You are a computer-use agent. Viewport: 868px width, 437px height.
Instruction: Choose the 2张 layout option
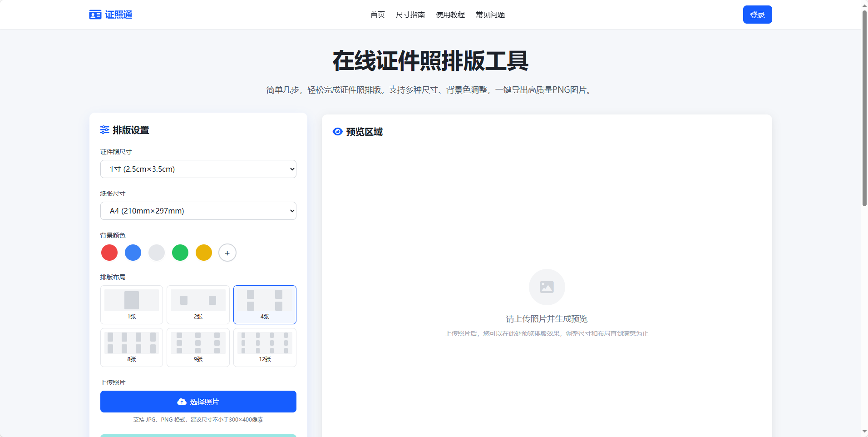coord(198,305)
